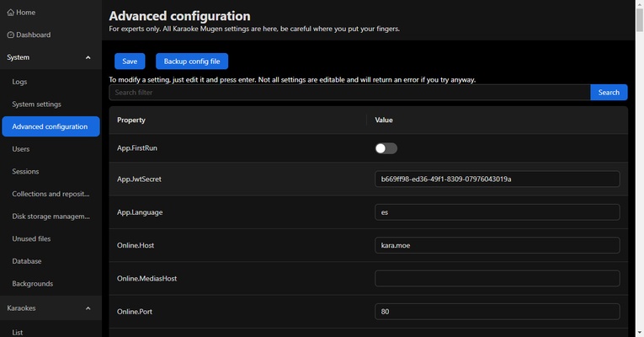Collapse the System menu section
644x337 pixels.
tap(88, 58)
